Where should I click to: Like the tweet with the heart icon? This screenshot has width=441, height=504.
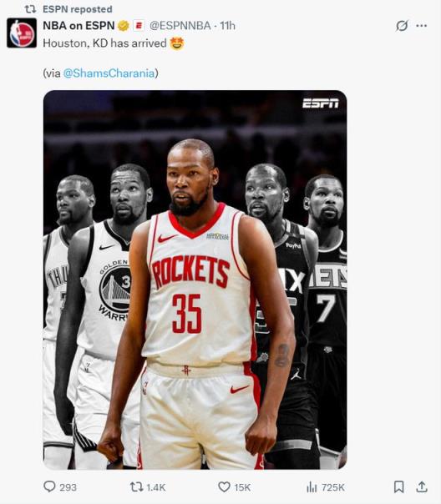coord(224,486)
